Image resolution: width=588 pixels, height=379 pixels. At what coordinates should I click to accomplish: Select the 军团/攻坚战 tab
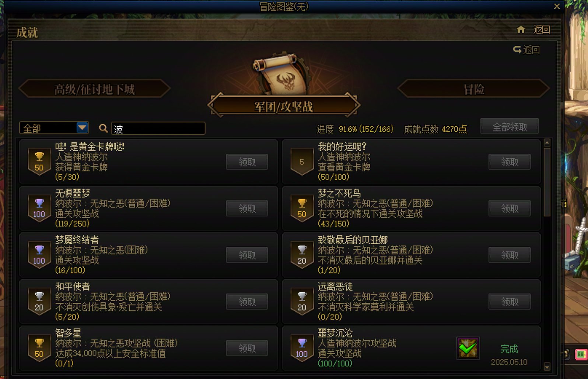(283, 106)
